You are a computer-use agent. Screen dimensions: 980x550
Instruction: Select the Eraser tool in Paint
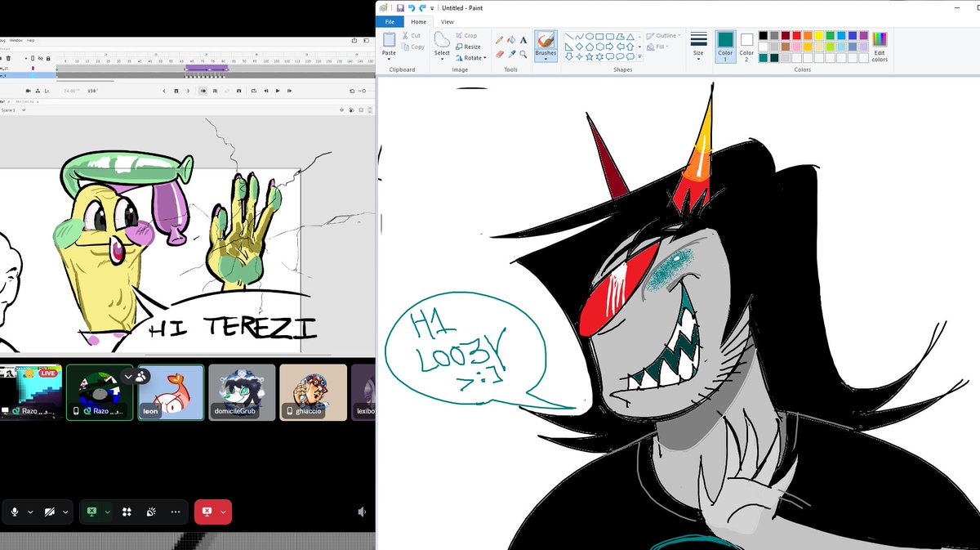pos(500,54)
